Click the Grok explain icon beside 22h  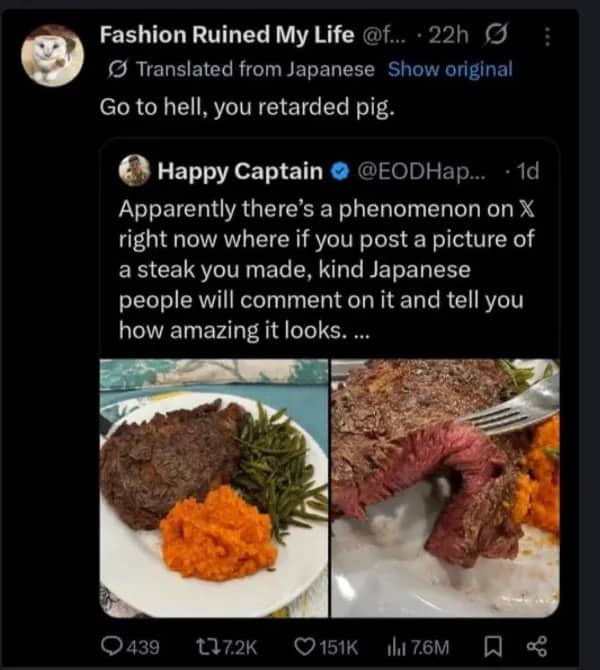[x=496, y=37]
